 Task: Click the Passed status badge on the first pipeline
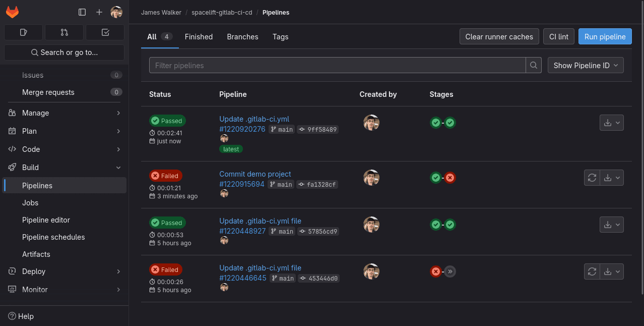tap(167, 121)
